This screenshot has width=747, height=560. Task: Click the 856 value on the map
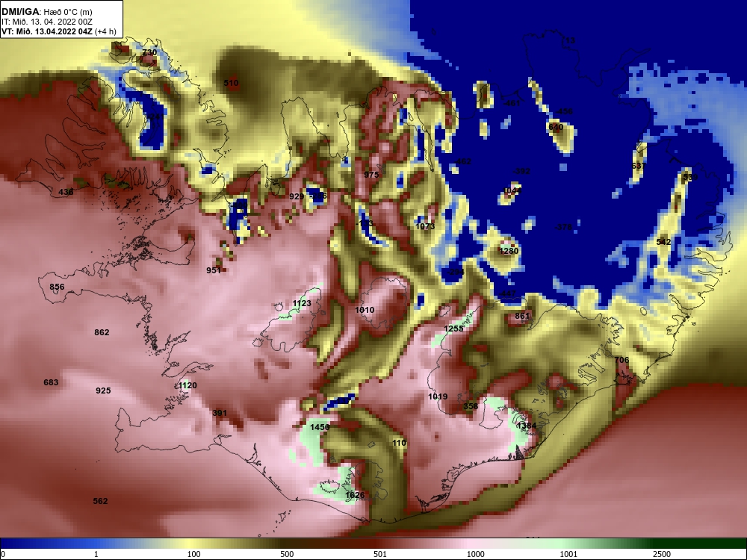[x=58, y=287]
